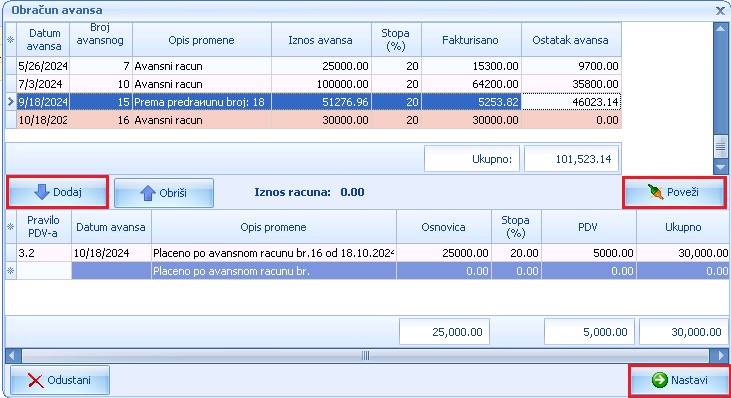Click the Poveži button
The image size is (731, 398).
[674, 192]
